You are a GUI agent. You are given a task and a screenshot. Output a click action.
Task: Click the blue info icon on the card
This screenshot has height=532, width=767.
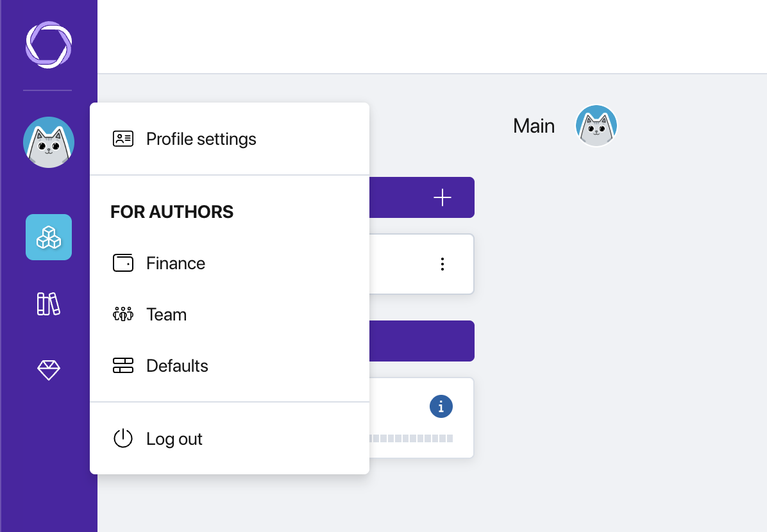[x=441, y=406]
